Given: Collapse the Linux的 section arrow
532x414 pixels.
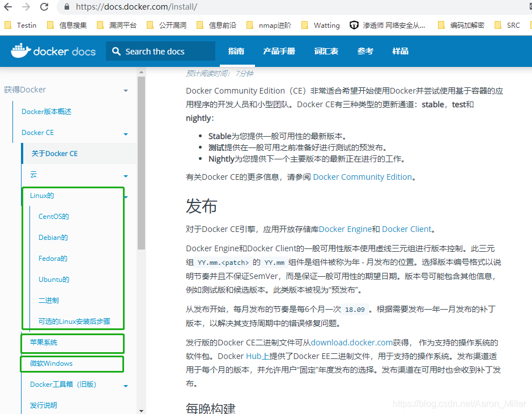Looking at the screenshot, I should coord(126,197).
